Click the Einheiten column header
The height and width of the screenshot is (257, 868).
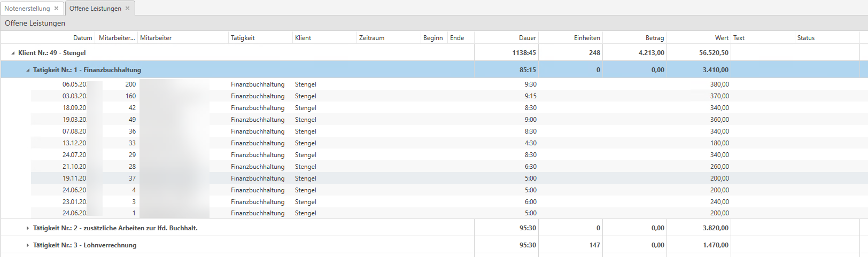[586, 38]
